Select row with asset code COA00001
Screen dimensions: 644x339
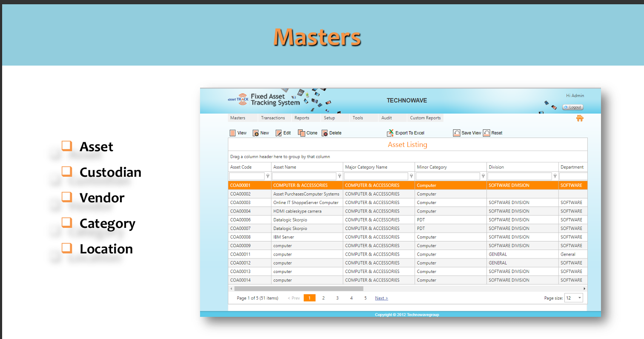(408, 185)
